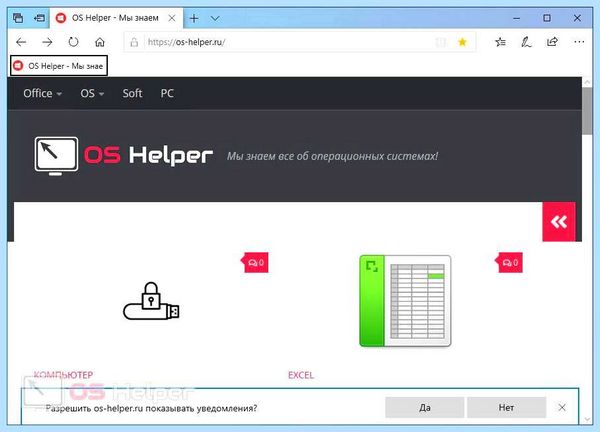Collapse sidebar with red double-arrow button
This screenshot has height=432, width=600.
[x=559, y=222]
